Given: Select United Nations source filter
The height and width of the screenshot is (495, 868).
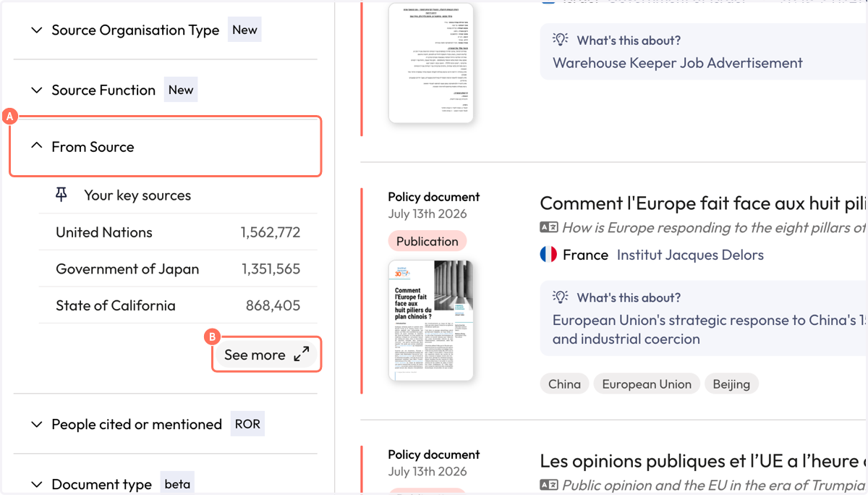Looking at the screenshot, I should pyautogui.click(x=178, y=232).
